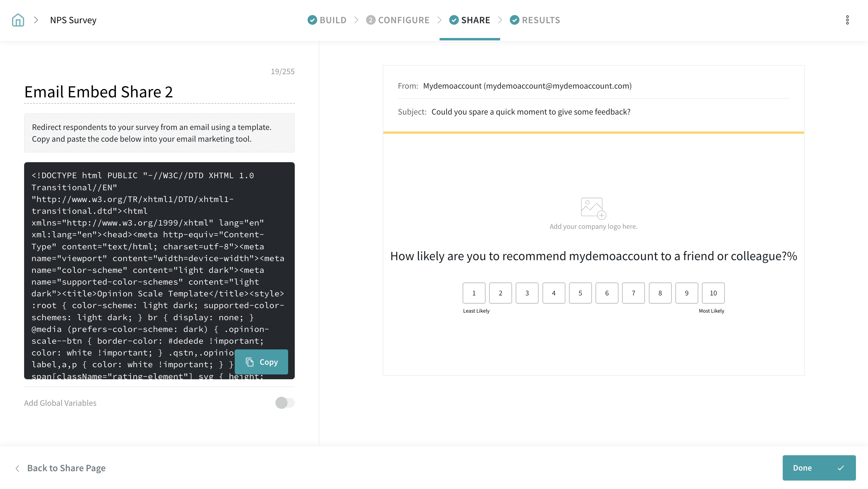Screen dimensions: 868x489
Task: Click breadcrumb chevron after home icon
Action: tap(36, 20)
